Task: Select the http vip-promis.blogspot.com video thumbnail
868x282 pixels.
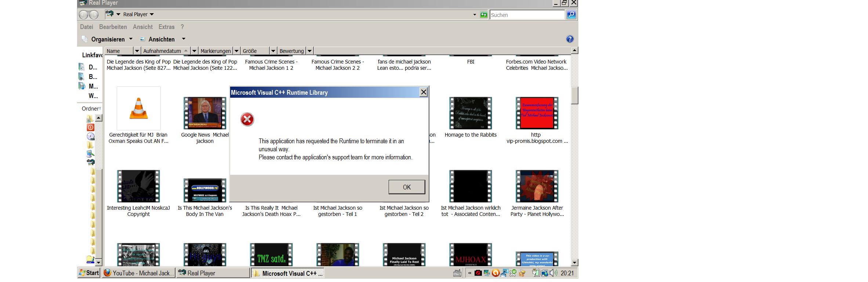Action: 537,113
